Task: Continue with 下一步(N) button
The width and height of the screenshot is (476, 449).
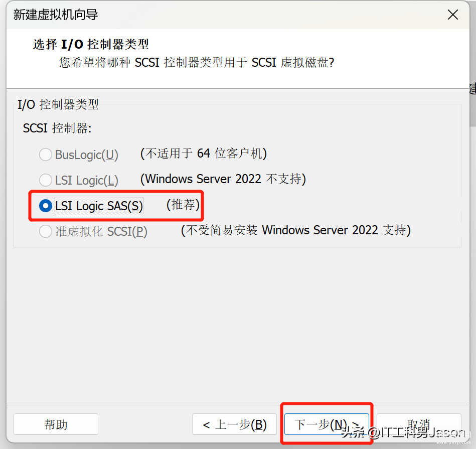Action: tap(327, 424)
